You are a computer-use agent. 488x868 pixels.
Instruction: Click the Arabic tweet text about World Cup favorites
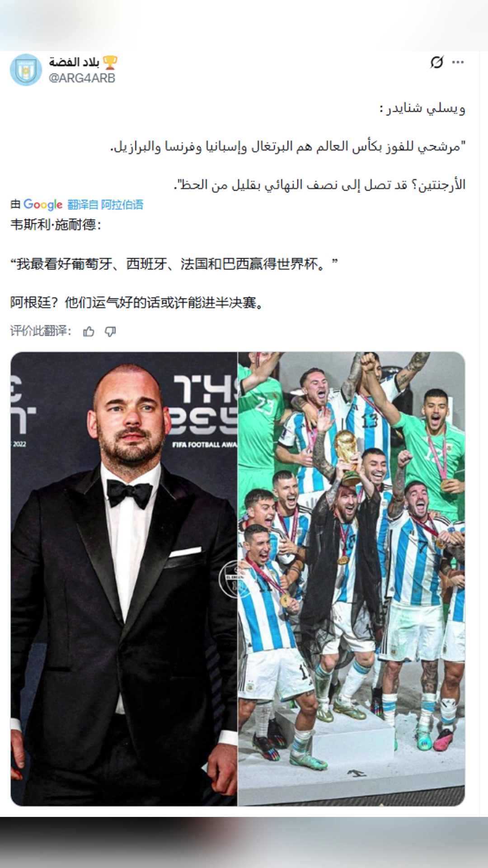pos(288,147)
